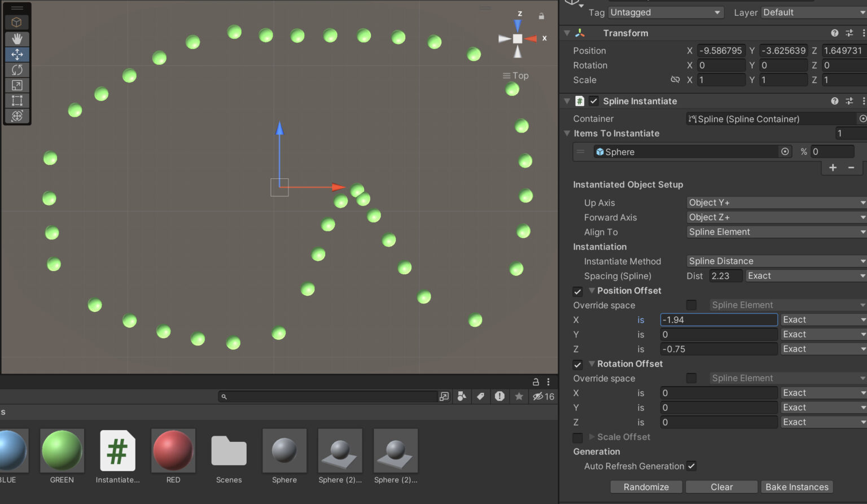The width and height of the screenshot is (867, 504).
Task: Disable the Rotation Offset checkbox
Action: tap(577, 365)
